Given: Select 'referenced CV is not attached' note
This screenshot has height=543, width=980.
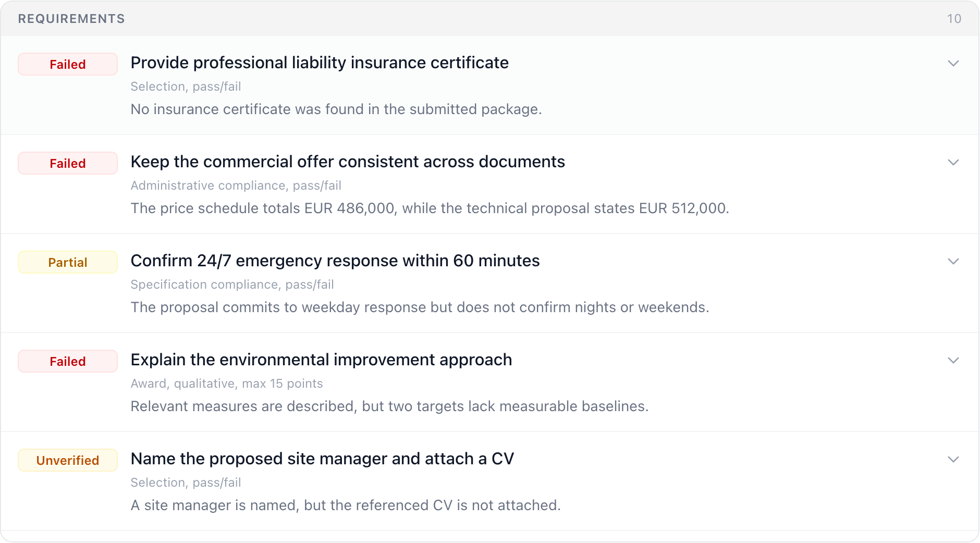Looking at the screenshot, I should pyautogui.click(x=346, y=505).
